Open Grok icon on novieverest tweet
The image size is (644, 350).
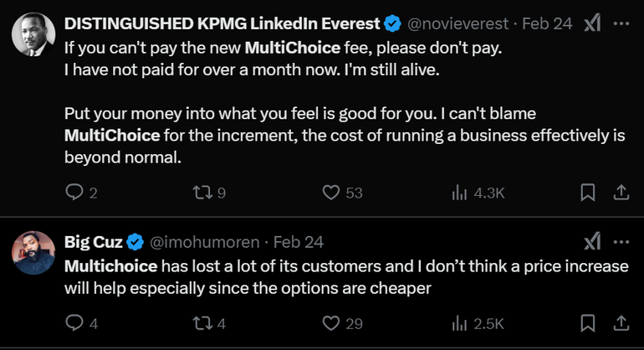coord(592,23)
